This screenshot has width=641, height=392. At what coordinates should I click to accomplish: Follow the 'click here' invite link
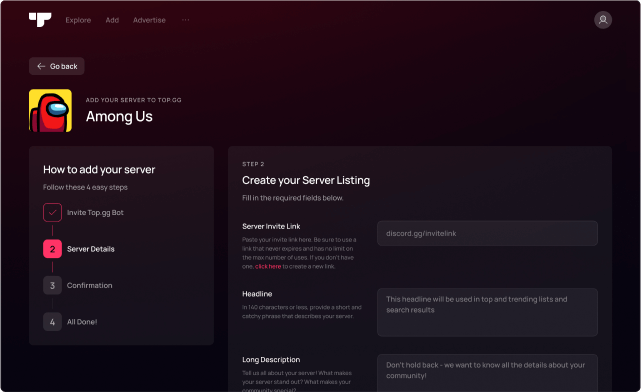(x=268, y=267)
